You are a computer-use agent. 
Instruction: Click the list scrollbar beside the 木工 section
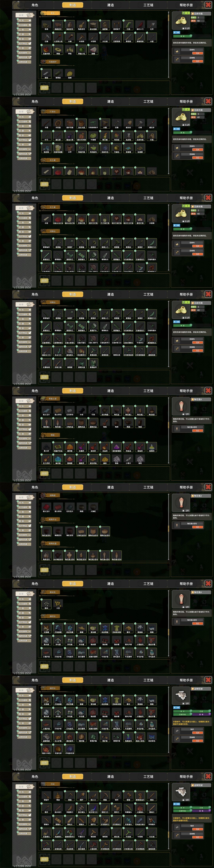click(169, 44)
